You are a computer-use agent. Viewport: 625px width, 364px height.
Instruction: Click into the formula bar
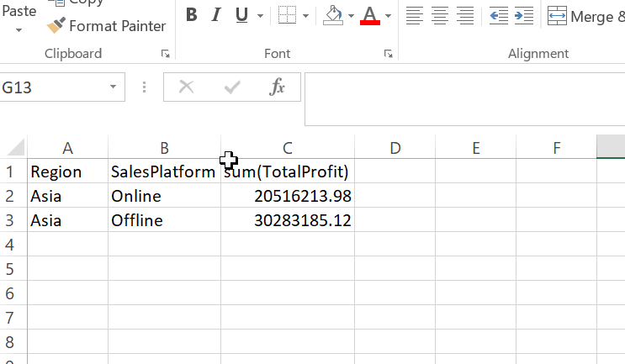[465, 99]
